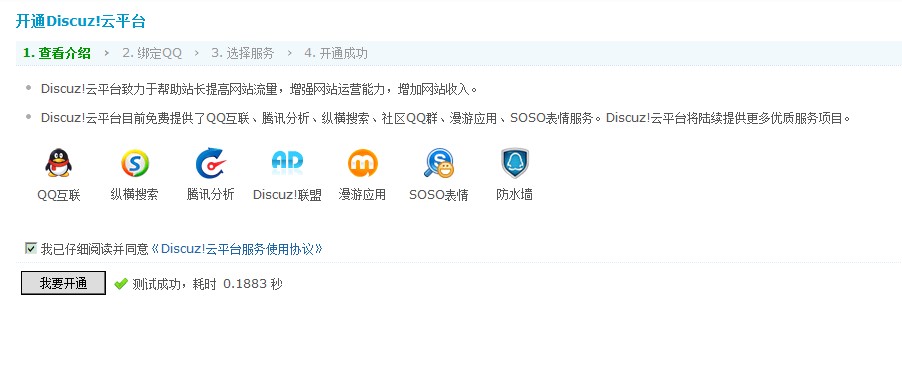902x378 pixels.
Task: Select the 纵横搜索 icon
Action: coord(135,163)
